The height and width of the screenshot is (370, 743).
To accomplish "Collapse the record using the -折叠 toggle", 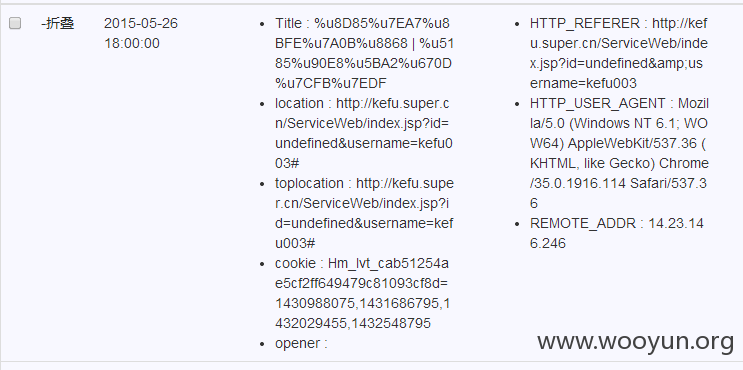I will [x=58, y=23].
